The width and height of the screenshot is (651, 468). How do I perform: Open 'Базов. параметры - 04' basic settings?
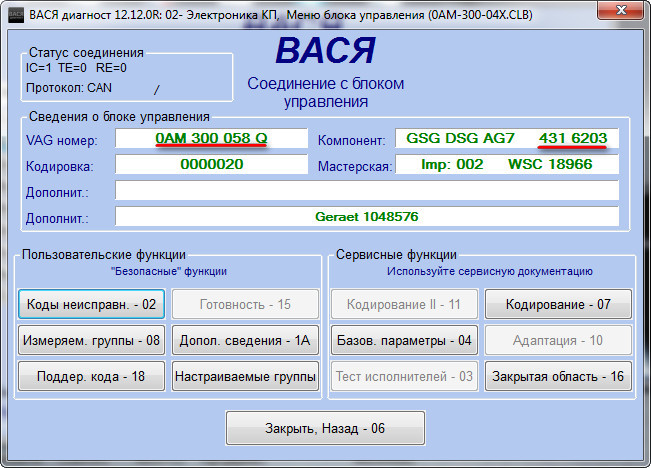click(404, 341)
